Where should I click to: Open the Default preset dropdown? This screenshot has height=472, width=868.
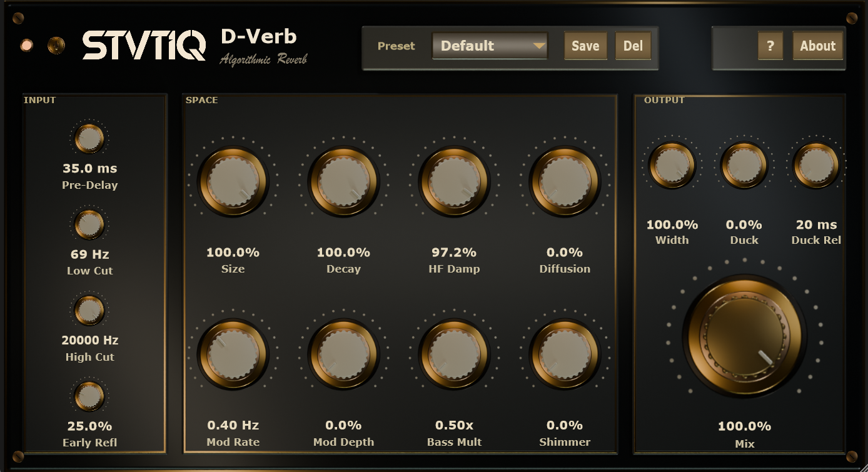[490, 46]
